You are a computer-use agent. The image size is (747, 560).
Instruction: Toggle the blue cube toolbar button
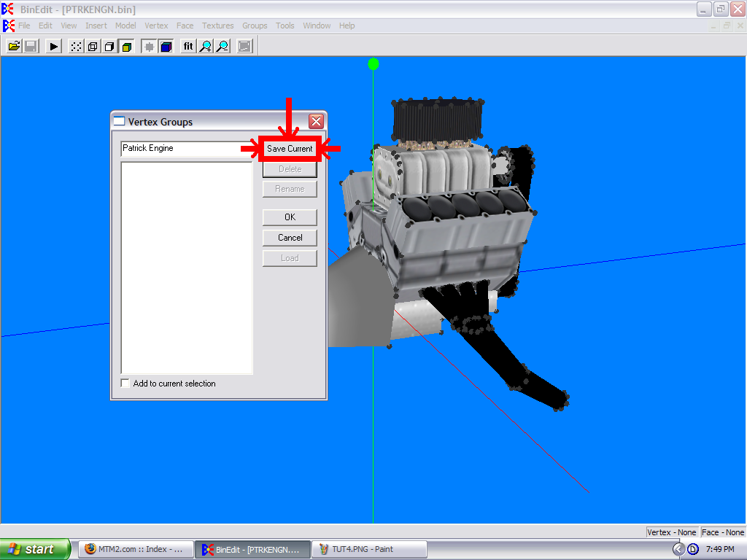166,46
